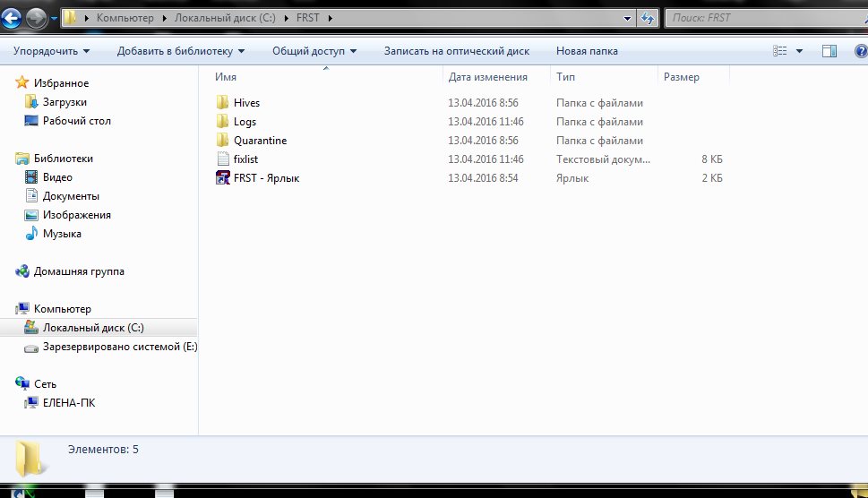This screenshot has width=868, height=498.
Task: Click the file name Hives
Action: [x=247, y=103]
